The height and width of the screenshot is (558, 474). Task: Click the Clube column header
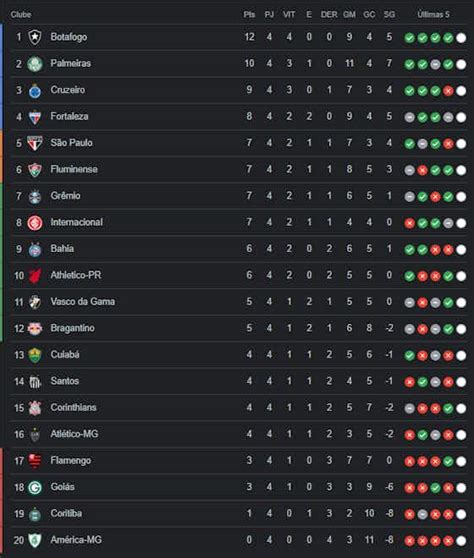[21, 15]
